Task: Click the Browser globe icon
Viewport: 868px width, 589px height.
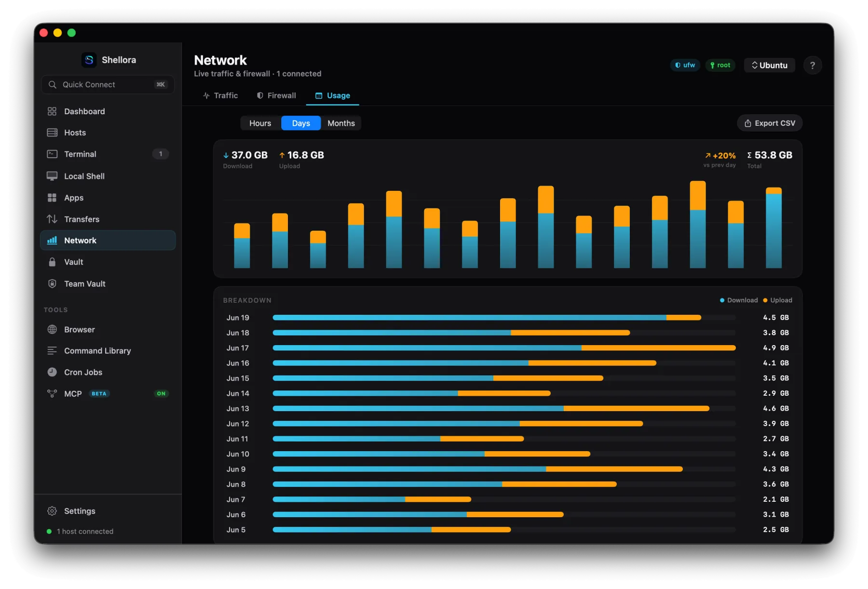Action: [x=52, y=330]
